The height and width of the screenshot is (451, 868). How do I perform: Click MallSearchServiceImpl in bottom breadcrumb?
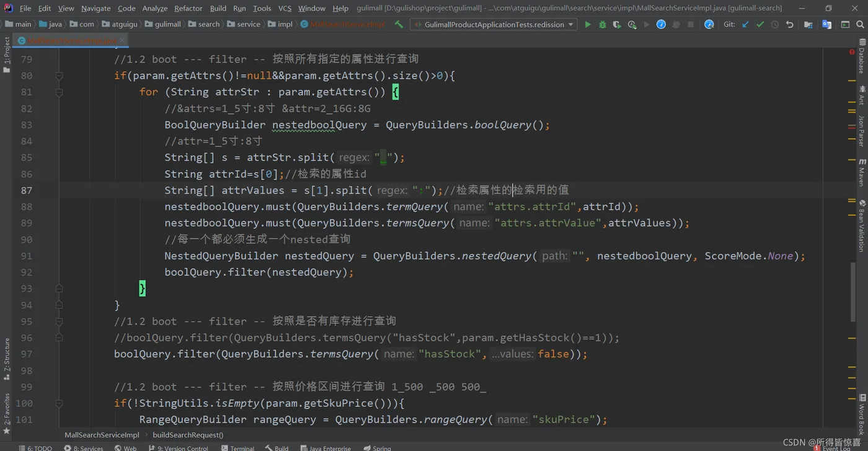click(x=102, y=435)
